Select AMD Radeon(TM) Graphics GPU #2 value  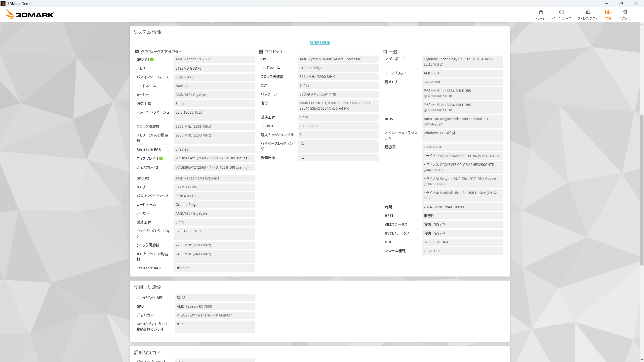point(214,178)
